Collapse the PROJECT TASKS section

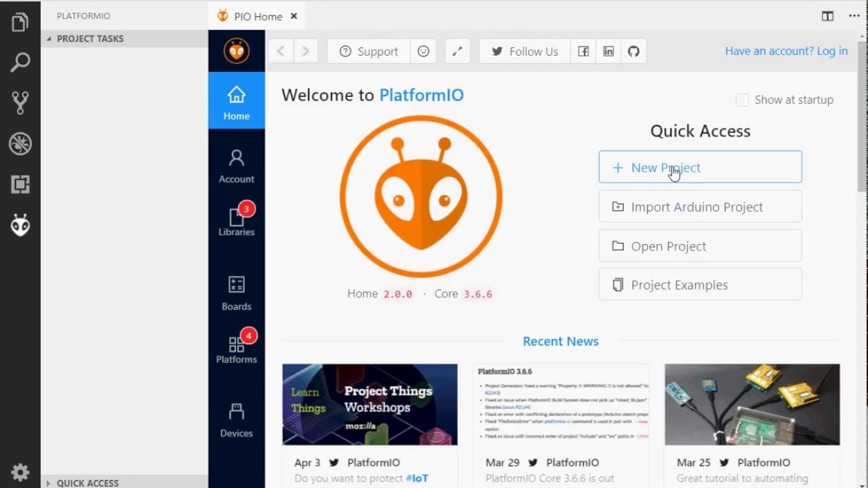click(124, 39)
